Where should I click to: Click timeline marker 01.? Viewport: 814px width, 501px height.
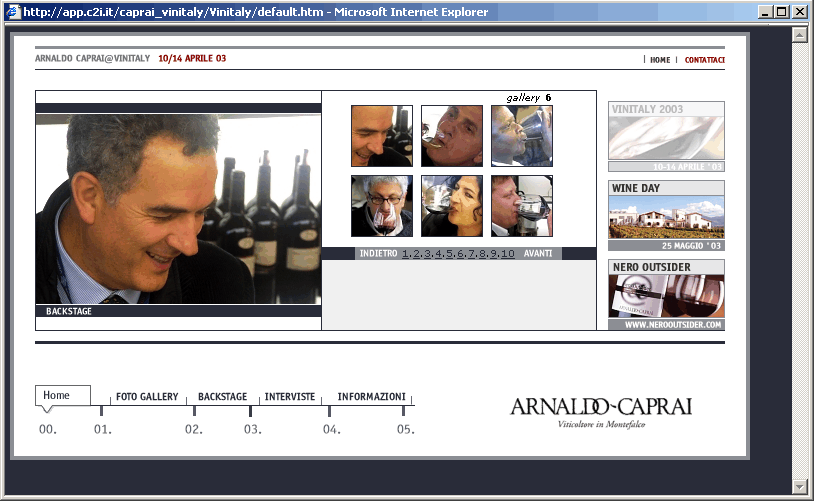point(102,429)
